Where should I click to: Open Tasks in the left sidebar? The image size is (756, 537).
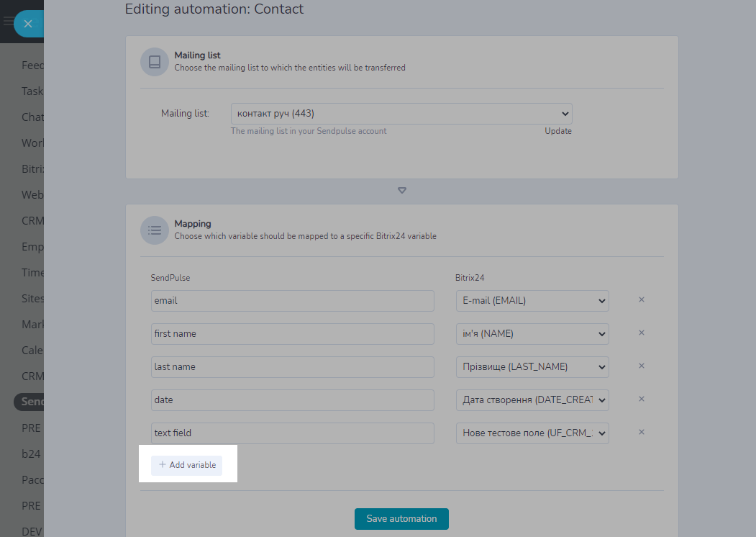[32, 91]
